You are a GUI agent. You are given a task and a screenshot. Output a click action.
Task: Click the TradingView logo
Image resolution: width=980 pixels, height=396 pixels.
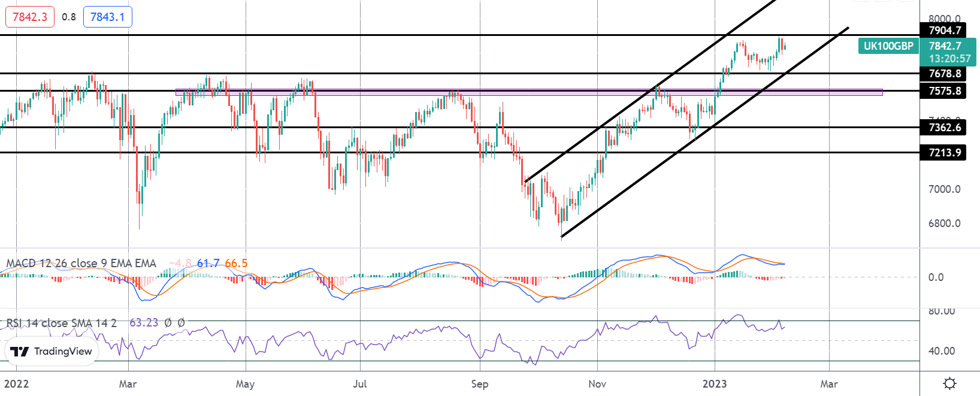[52, 352]
